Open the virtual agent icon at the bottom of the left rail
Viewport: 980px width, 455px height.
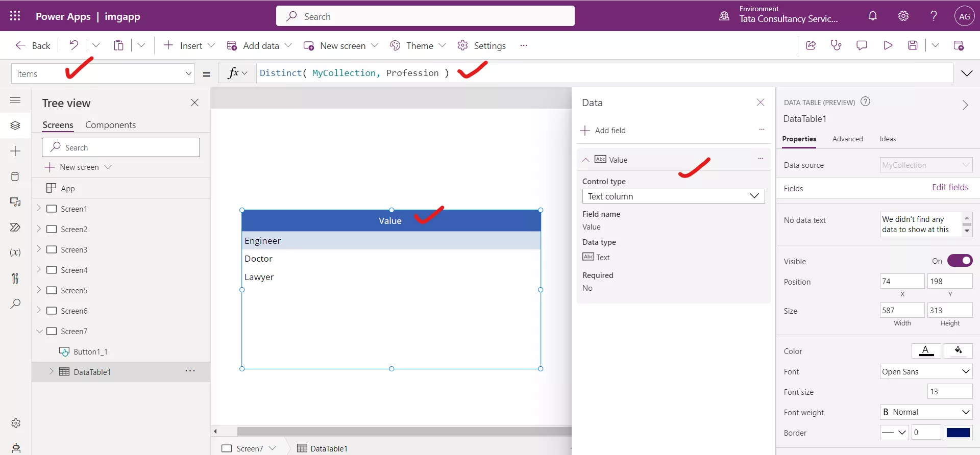click(16, 448)
